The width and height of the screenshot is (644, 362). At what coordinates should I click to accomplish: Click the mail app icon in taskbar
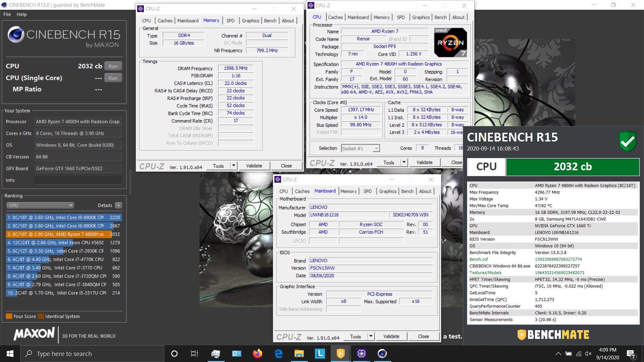coord(237,354)
